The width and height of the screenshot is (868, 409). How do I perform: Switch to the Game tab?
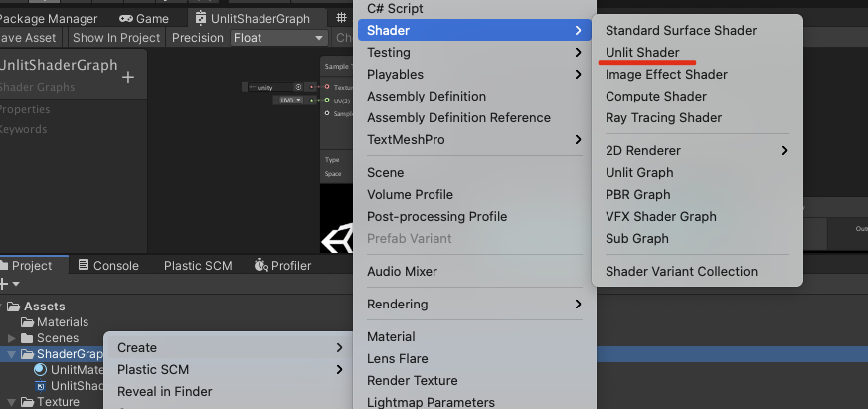coord(144,19)
